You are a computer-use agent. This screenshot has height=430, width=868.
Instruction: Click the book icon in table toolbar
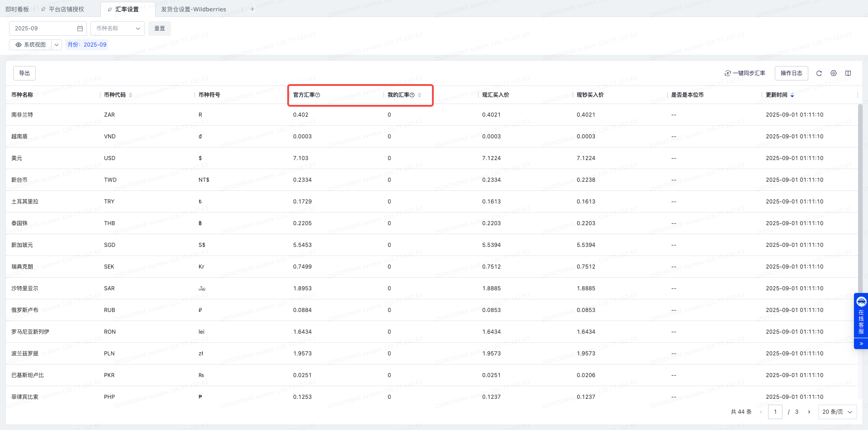tap(848, 73)
